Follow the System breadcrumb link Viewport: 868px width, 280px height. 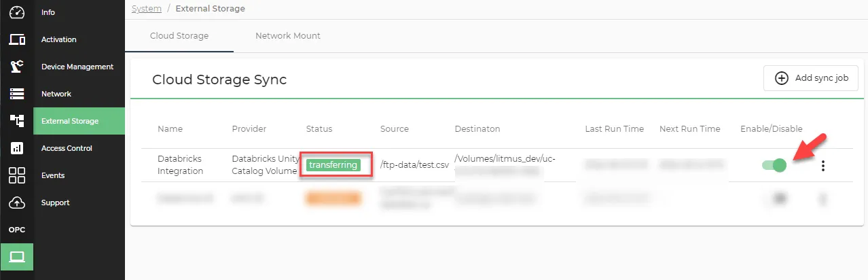coord(147,9)
